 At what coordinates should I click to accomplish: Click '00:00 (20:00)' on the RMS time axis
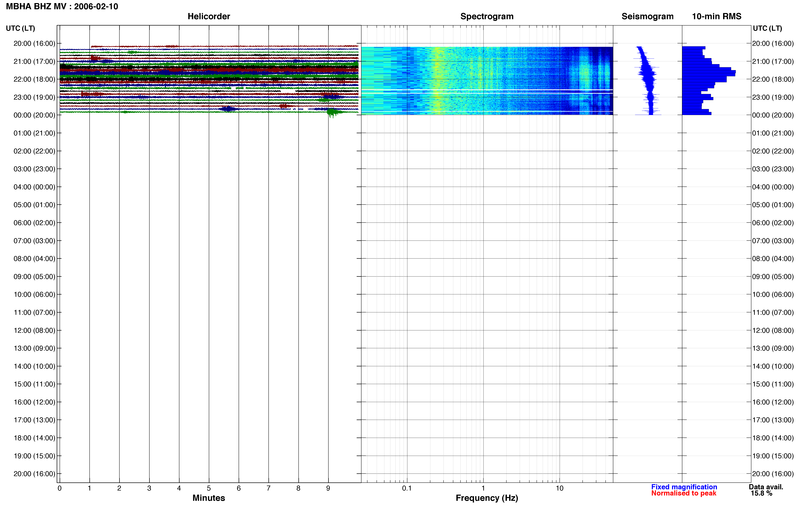(x=773, y=115)
